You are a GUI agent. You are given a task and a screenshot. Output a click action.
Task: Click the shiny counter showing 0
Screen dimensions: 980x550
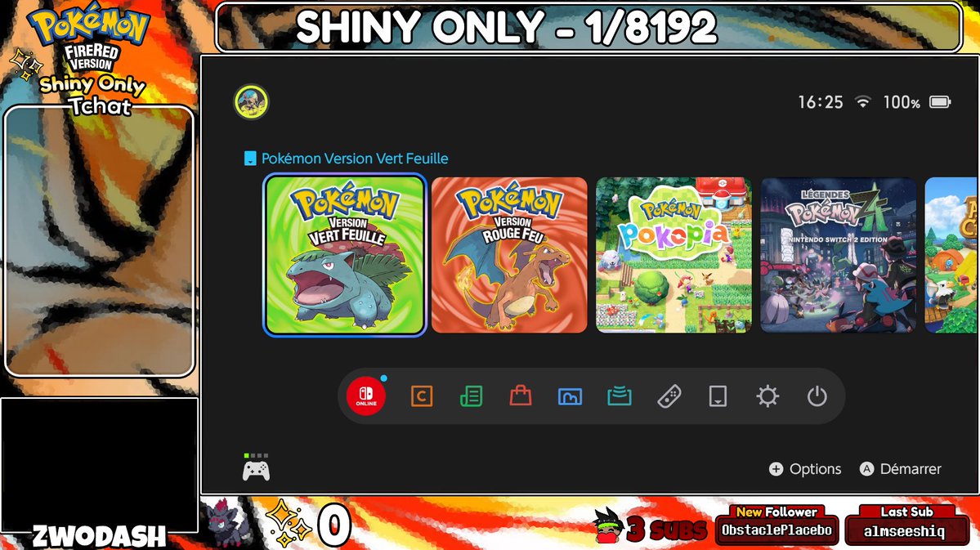tap(333, 525)
